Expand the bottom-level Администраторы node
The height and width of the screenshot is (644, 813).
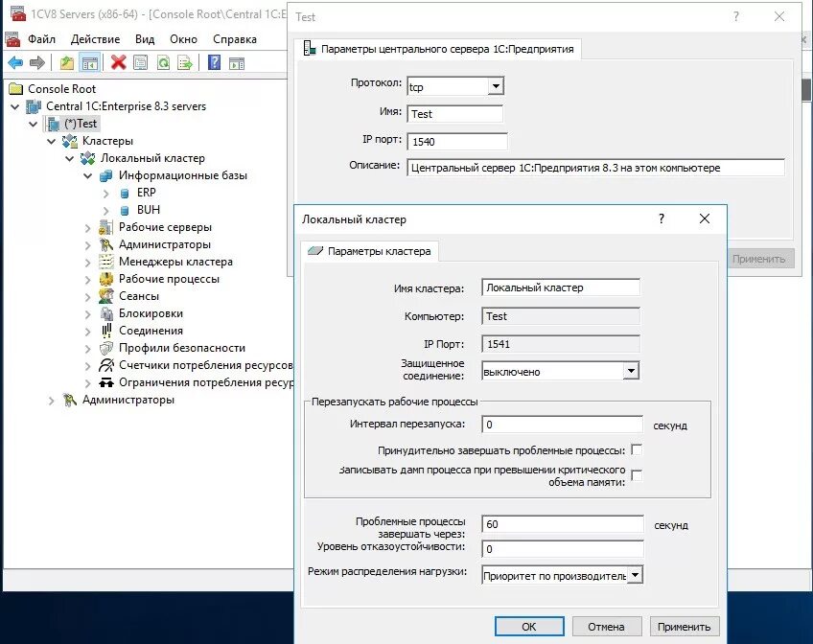pos(52,400)
